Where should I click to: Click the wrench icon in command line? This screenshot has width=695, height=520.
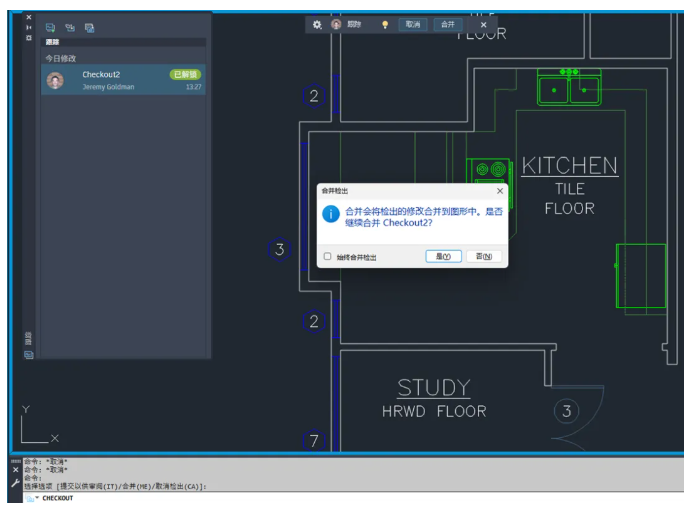[x=15, y=482]
